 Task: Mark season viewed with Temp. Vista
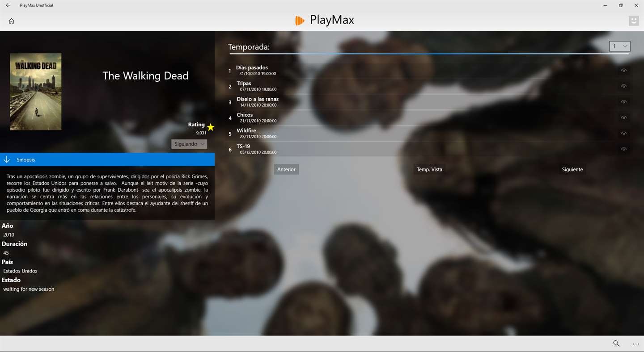point(429,169)
